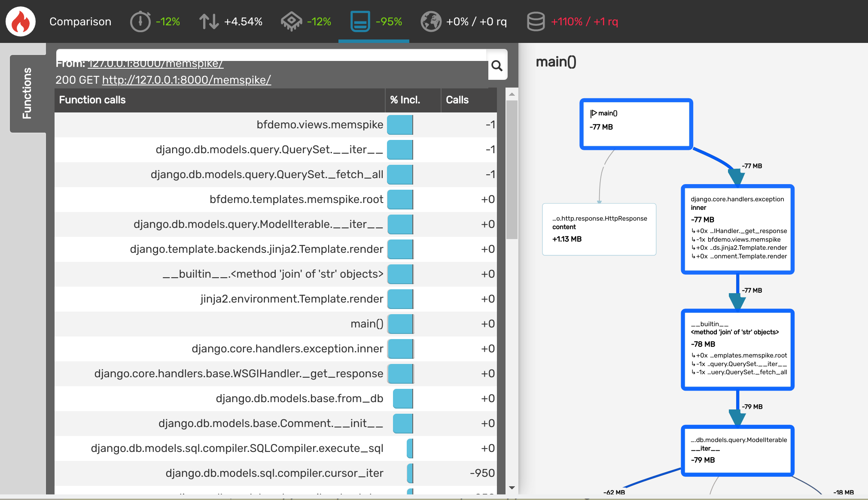The image size is (868, 500).
Task: Click the % Incl. bar for bfdemo.views.memspike
Action: pyautogui.click(x=399, y=125)
